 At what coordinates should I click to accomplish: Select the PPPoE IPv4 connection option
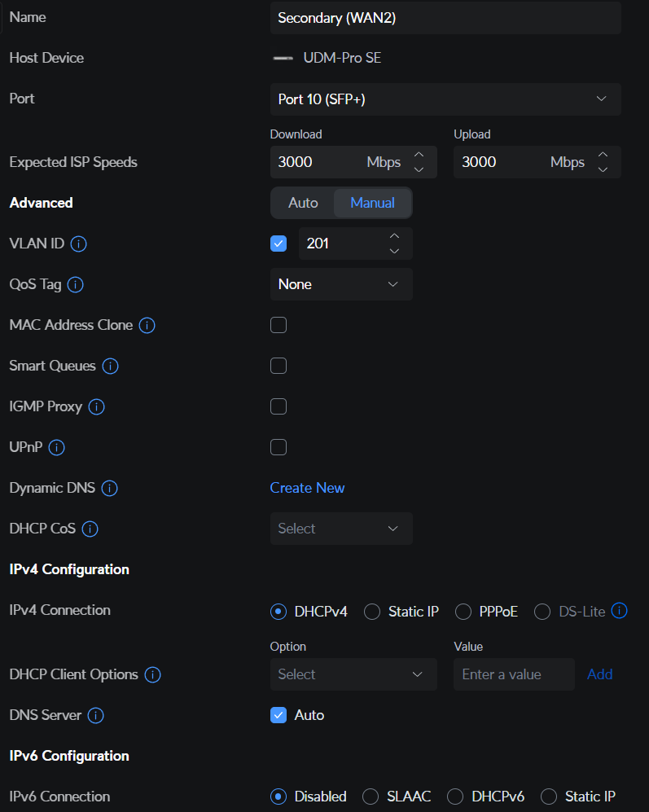[463, 612]
